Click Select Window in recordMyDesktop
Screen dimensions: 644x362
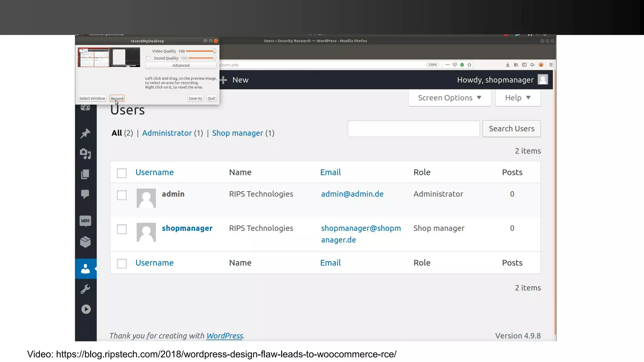(x=92, y=98)
